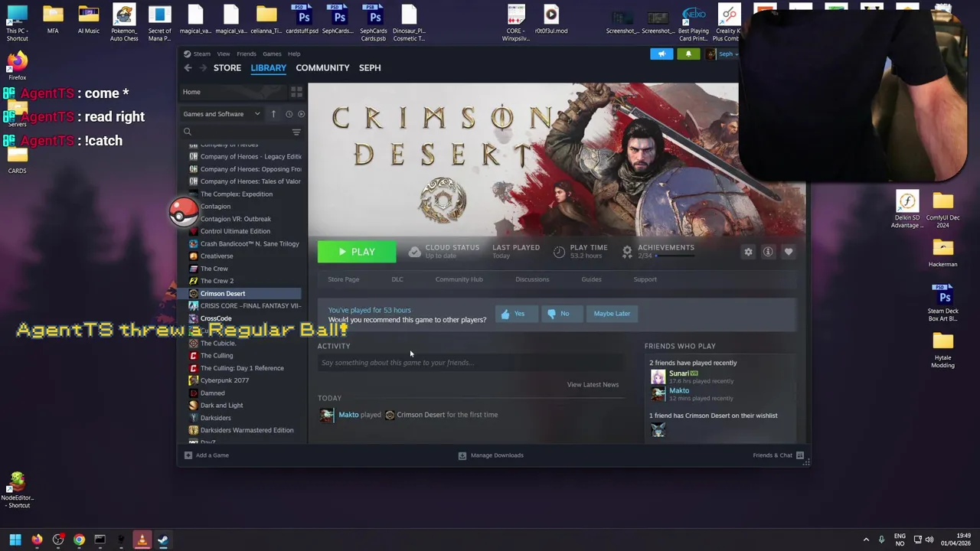The height and width of the screenshot is (551, 980).
Task: Open the Store Page link
Action: pos(343,279)
